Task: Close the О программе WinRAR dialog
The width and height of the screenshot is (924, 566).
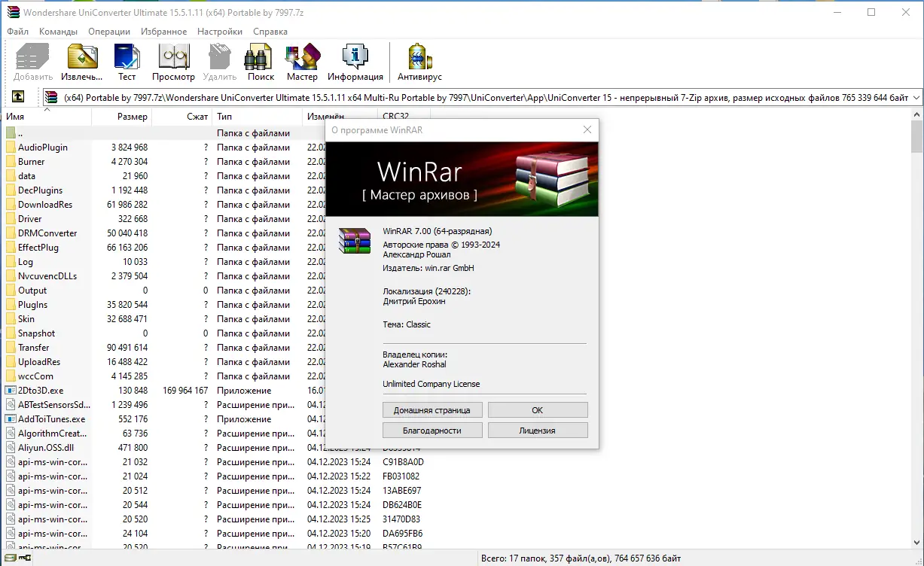Action: [x=587, y=130]
